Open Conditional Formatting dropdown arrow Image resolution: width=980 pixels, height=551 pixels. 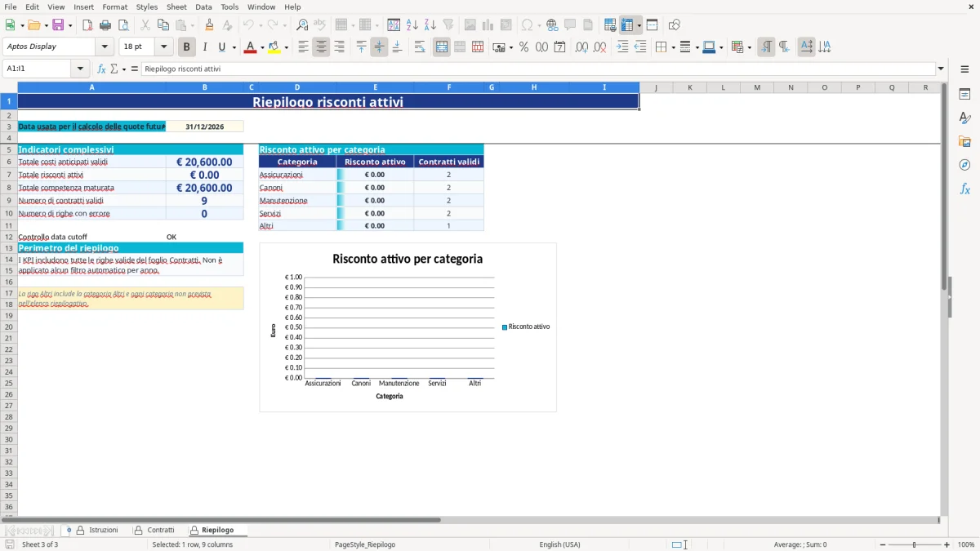[x=749, y=47]
